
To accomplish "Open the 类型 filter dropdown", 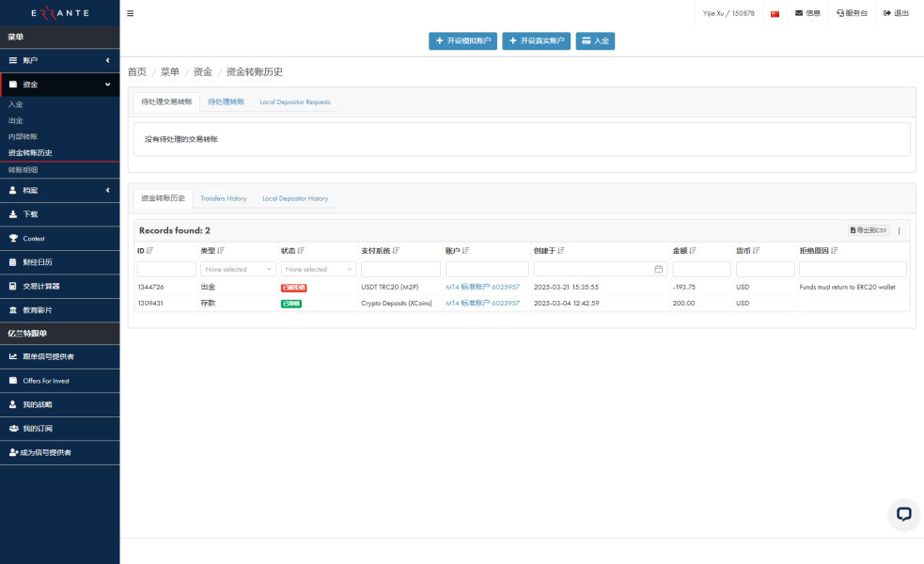I will point(238,269).
